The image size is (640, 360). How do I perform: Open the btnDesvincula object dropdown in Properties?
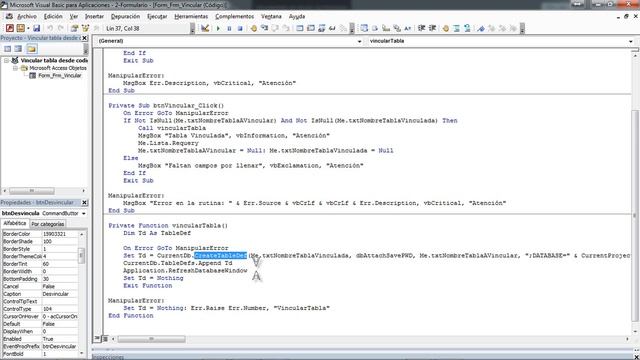coord(84,213)
